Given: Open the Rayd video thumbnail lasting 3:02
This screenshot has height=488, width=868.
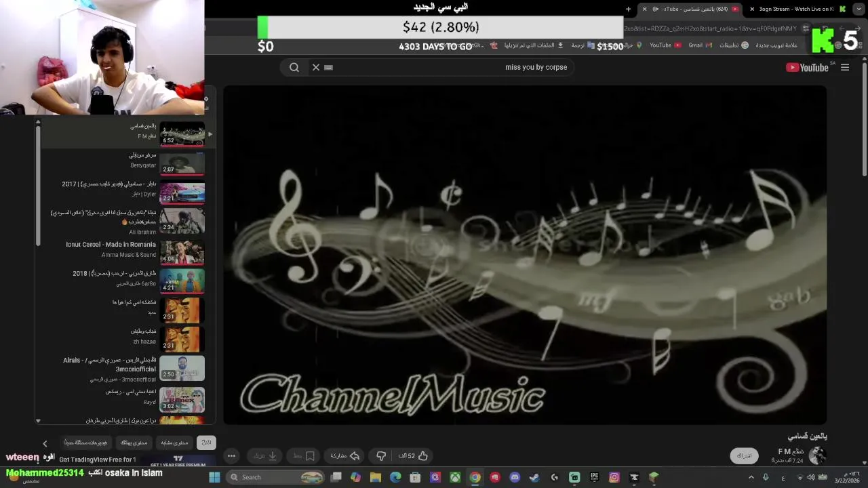Looking at the screenshot, I should point(182,400).
